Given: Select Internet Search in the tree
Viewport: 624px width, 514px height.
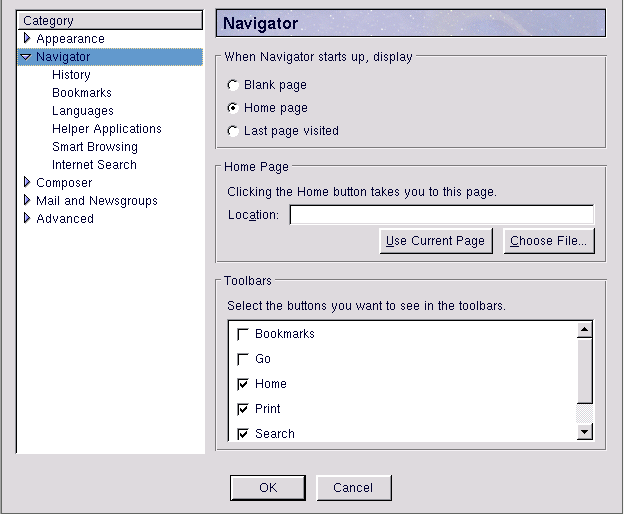Looking at the screenshot, I should coord(94,165).
